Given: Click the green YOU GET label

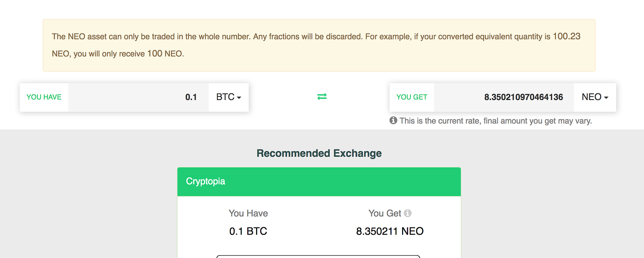Looking at the screenshot, I should click(412, 97).
